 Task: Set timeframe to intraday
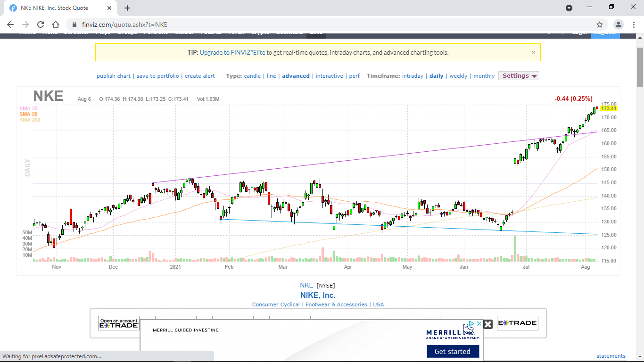[x=413, y=76]
